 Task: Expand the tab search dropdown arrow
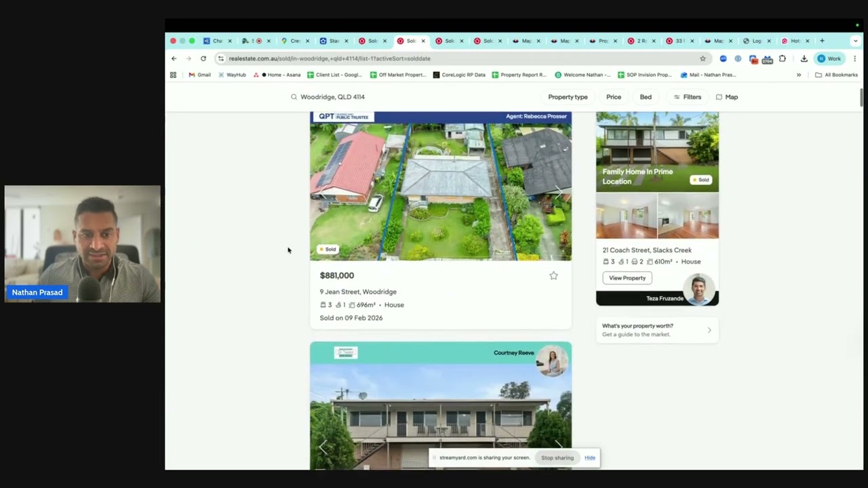click(x=855, y=41)
